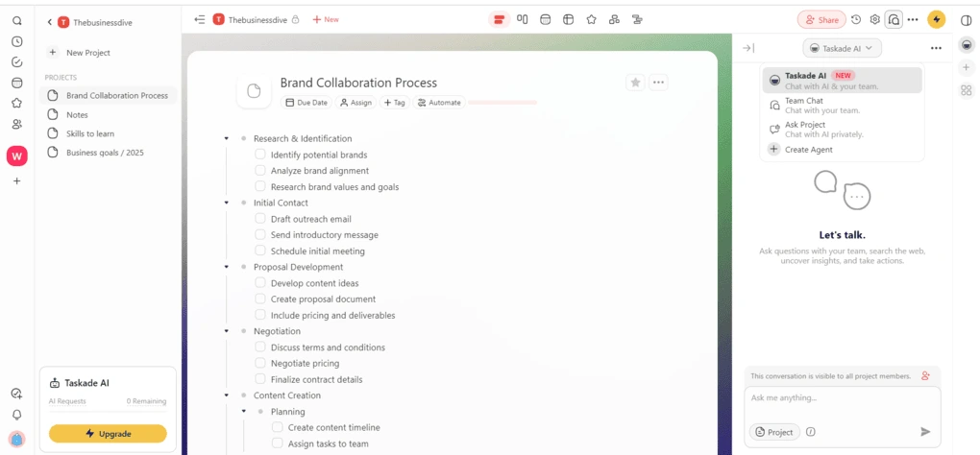Open notifications bell icon
This screenshot has width=980, height=455.
click(x=17, y=415)
